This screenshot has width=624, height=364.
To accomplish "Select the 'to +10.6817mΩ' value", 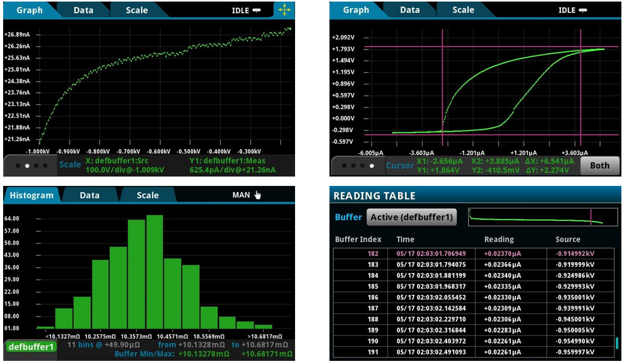I will [260, 345].
